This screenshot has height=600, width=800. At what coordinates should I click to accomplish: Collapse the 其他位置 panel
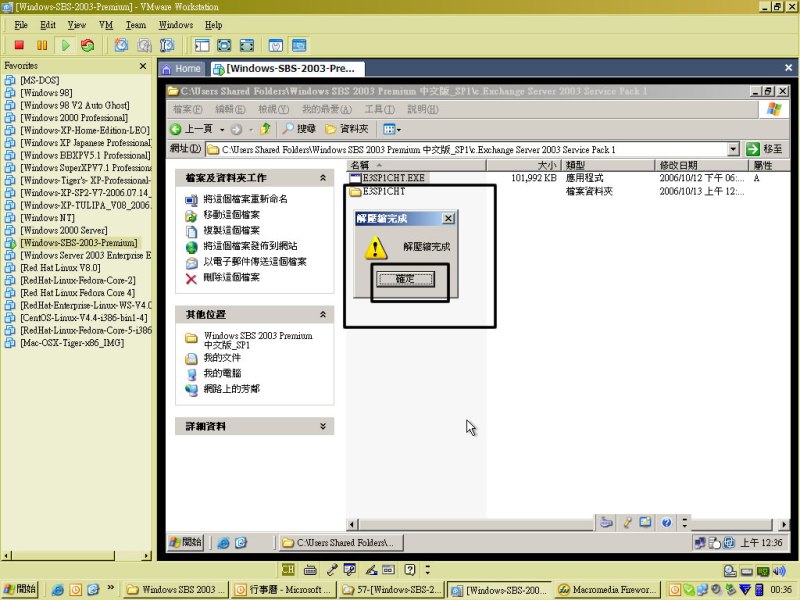click(323, 314)
